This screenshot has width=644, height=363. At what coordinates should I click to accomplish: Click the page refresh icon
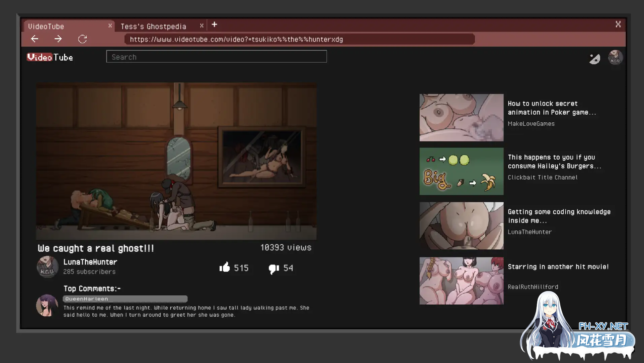point(82,39)
